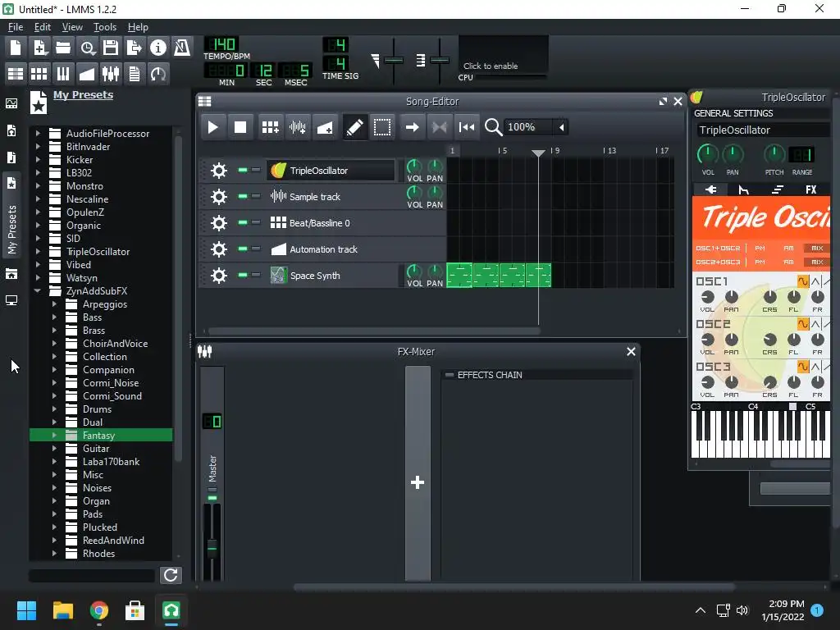The image size is (840, 630).
Task: Open the View menu
Action: [72, 27]
